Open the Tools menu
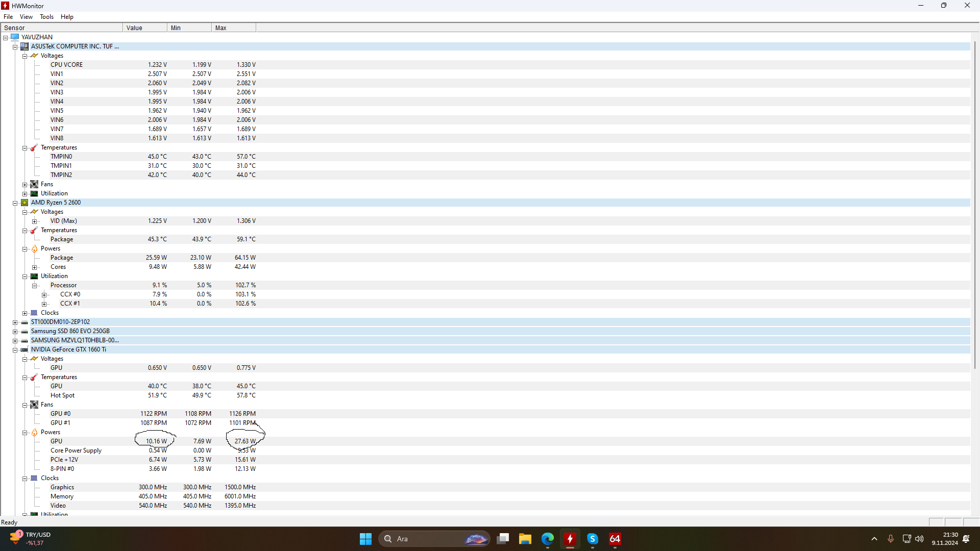 [46, 16]
